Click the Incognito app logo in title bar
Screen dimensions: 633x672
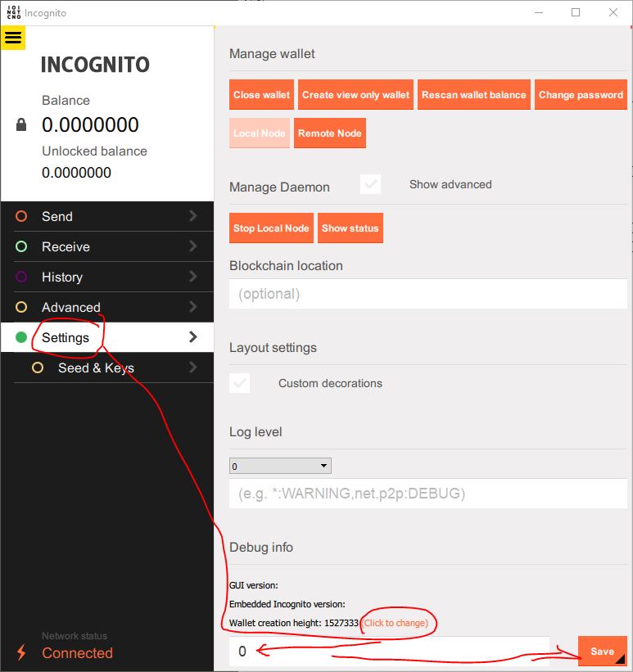click(14, 12)
